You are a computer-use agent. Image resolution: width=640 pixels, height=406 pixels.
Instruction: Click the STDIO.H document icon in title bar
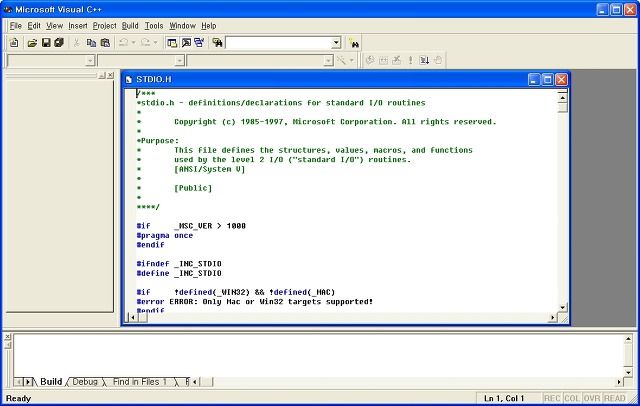pos(129,80)
